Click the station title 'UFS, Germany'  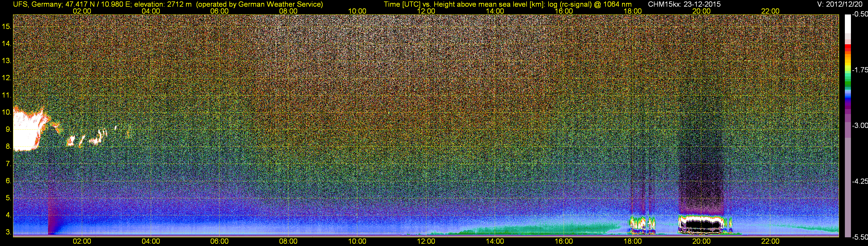(37, 4)
